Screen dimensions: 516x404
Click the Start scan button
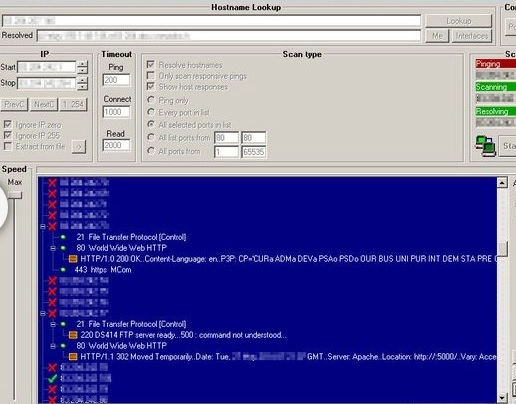coord(507,146)
